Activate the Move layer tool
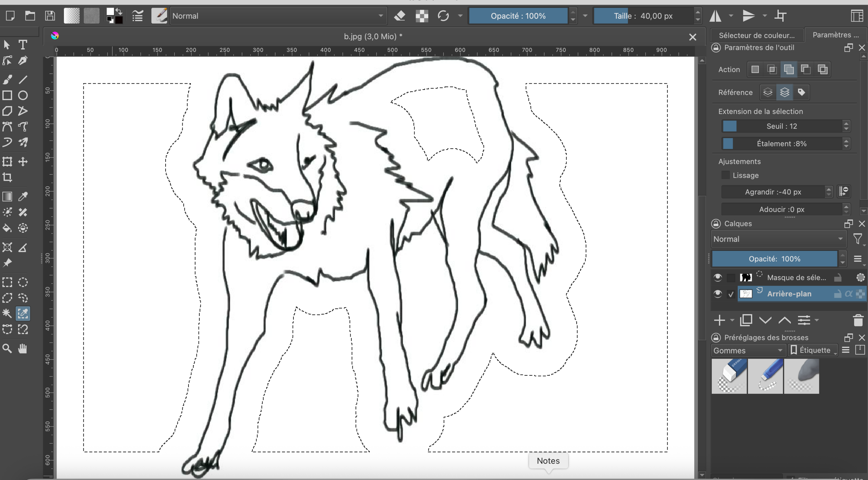The height and width of the screenshot is (480, 868). 23,162
